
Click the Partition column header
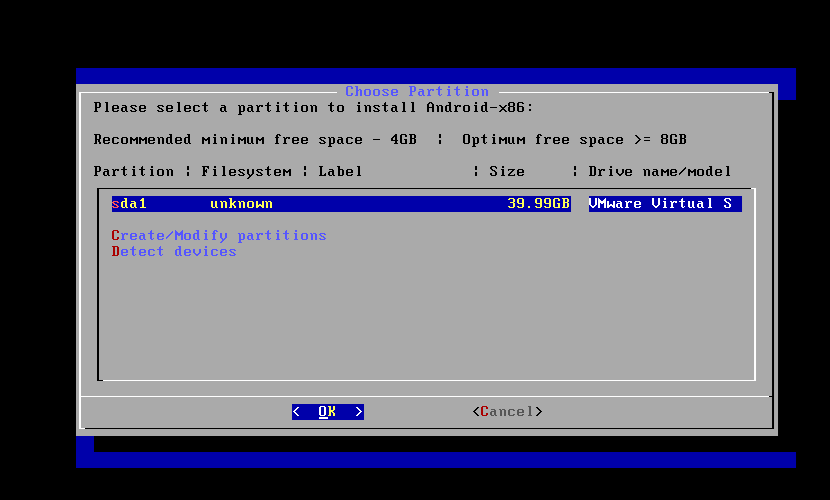click(x=133, y=171)
